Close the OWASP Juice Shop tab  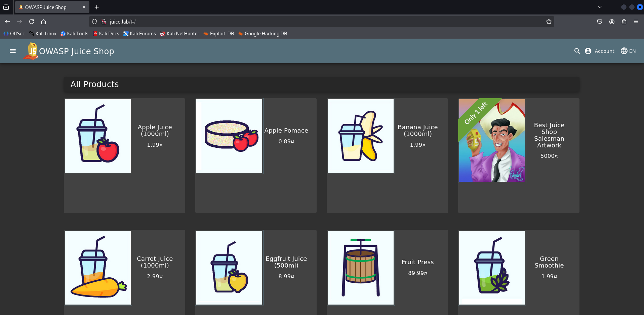point(84,7)
